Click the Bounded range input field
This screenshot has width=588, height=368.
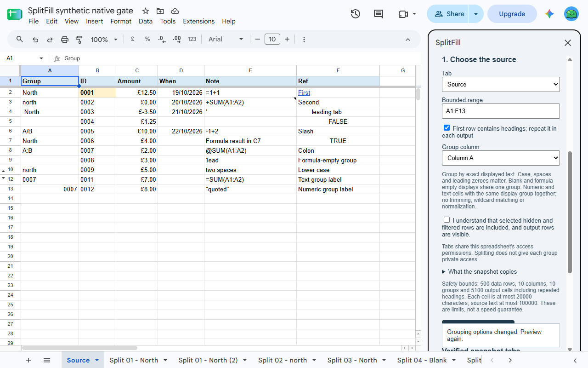coord(501,111)
